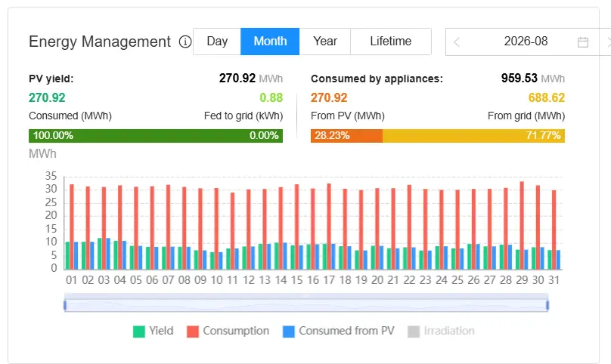Click the chart data zoom range bar
This screenshot has width=611, height=364.
306,305
